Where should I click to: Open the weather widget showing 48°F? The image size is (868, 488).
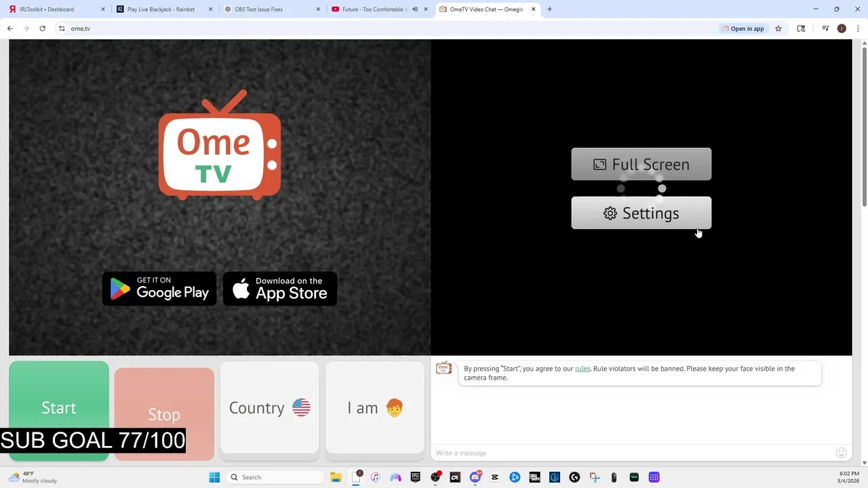pyautogui.click(x=34, y=477)
